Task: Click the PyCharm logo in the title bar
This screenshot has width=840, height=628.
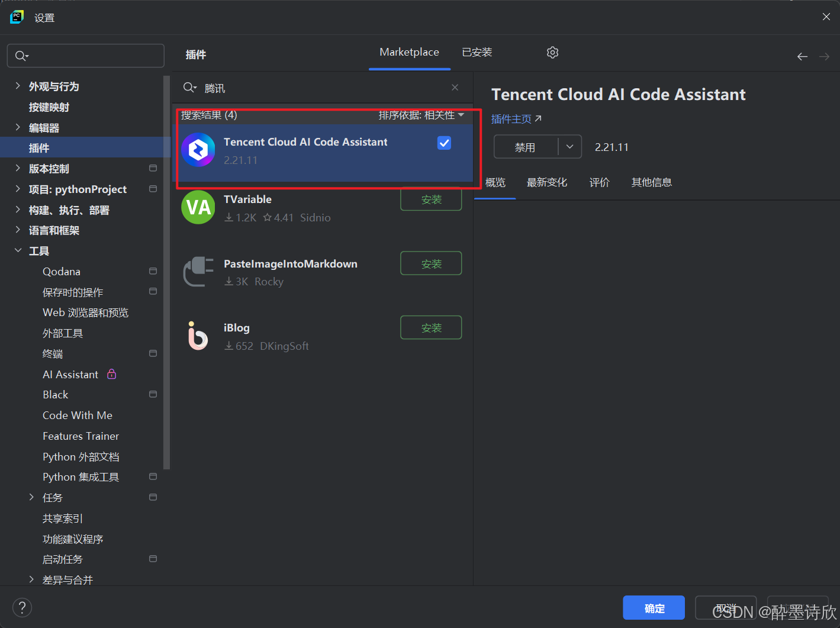Action: 17,17
